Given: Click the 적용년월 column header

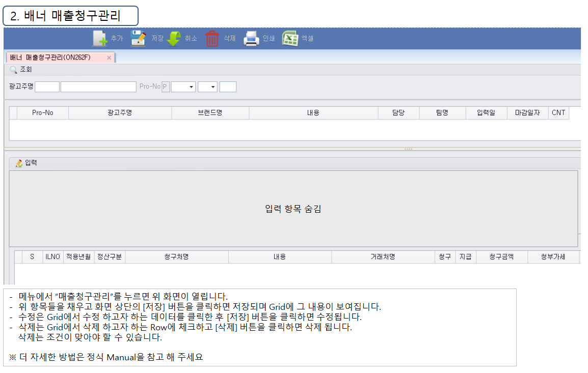Looking at the screenshot, I should click(x=79, y=257).
